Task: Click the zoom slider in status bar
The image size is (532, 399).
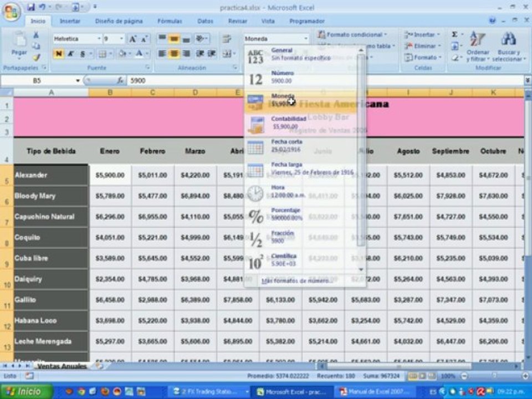Action: 495,376
